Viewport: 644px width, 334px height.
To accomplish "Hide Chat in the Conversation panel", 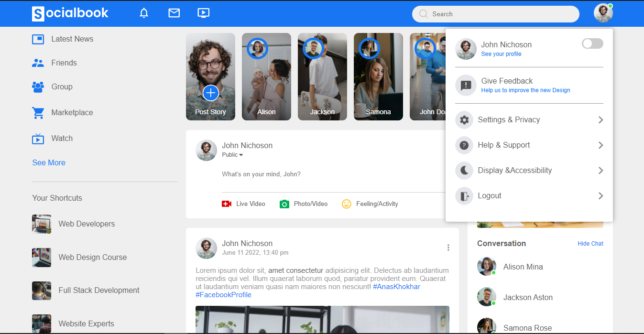I will pos(590,244).
